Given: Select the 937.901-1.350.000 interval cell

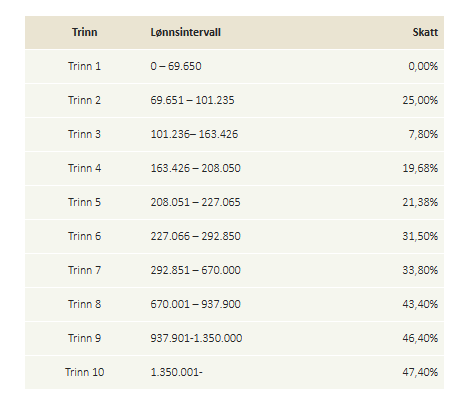Looking at the screenshot, I should (196, 338).
